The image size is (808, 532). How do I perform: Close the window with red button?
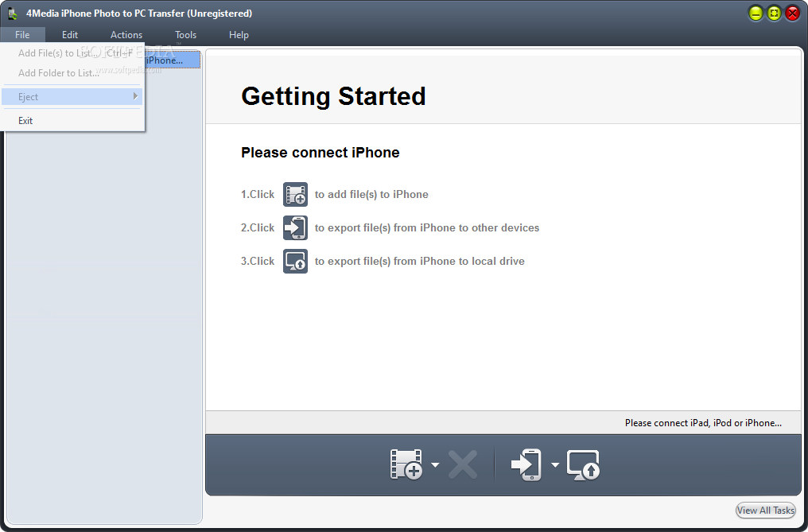pos(793,14)
